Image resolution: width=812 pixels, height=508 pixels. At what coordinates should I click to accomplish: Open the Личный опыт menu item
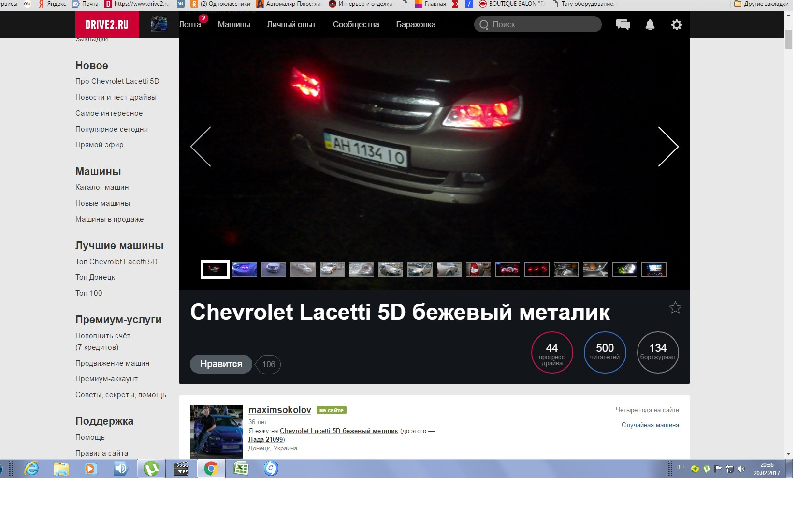291,24
